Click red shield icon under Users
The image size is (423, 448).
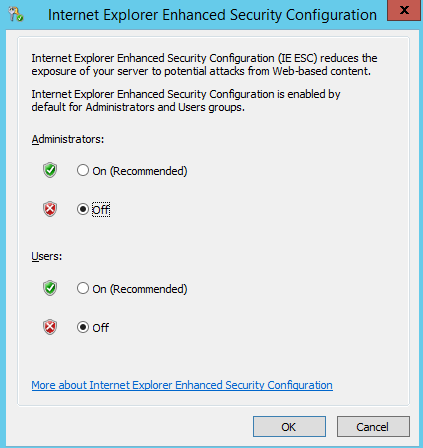(50, 327)
